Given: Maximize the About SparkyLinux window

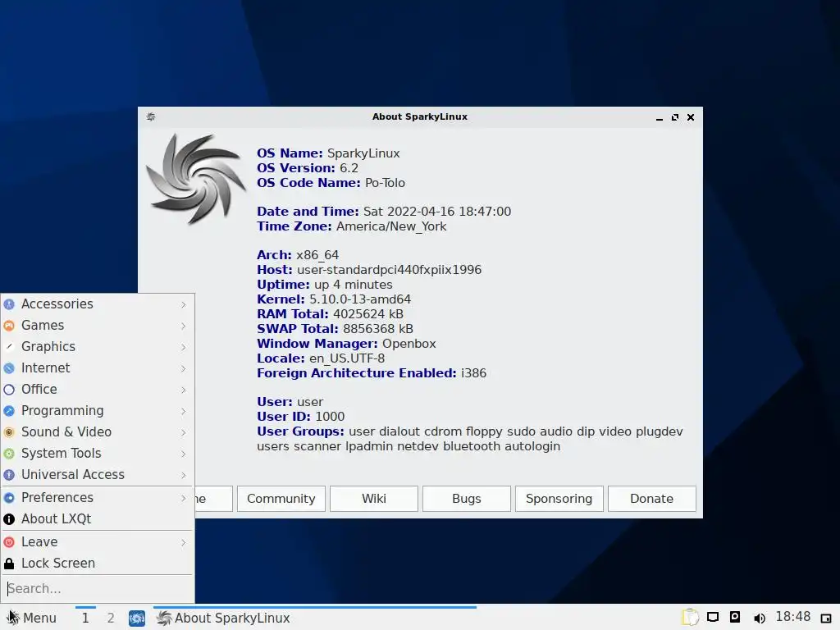Looking at the screenshot, I should [x=675, y=117].
